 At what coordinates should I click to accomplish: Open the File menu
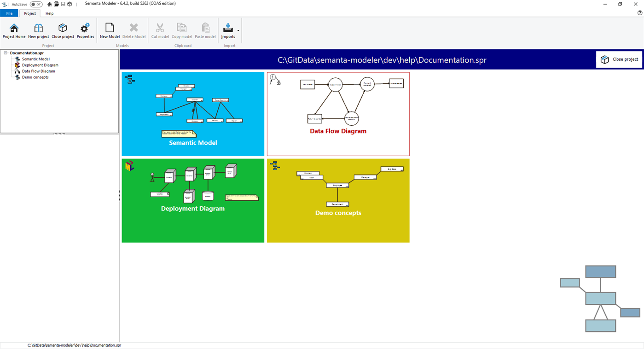tap(9, 13)
